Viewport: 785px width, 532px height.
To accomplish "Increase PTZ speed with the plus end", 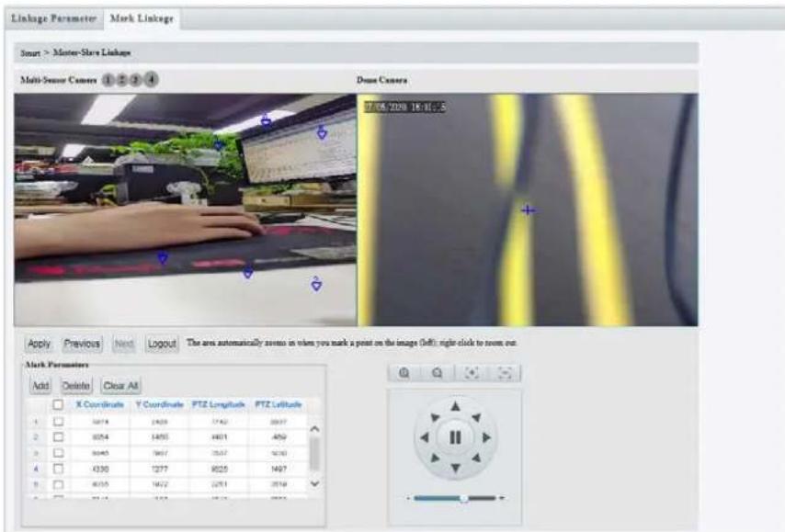I will [502, 498].
